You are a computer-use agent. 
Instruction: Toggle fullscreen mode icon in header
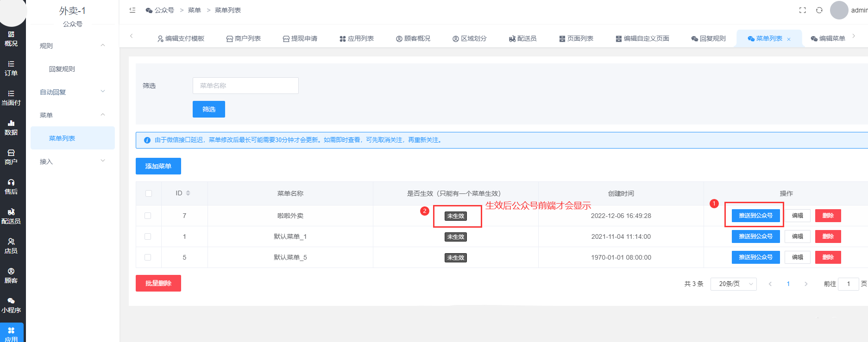coord(803,10)
